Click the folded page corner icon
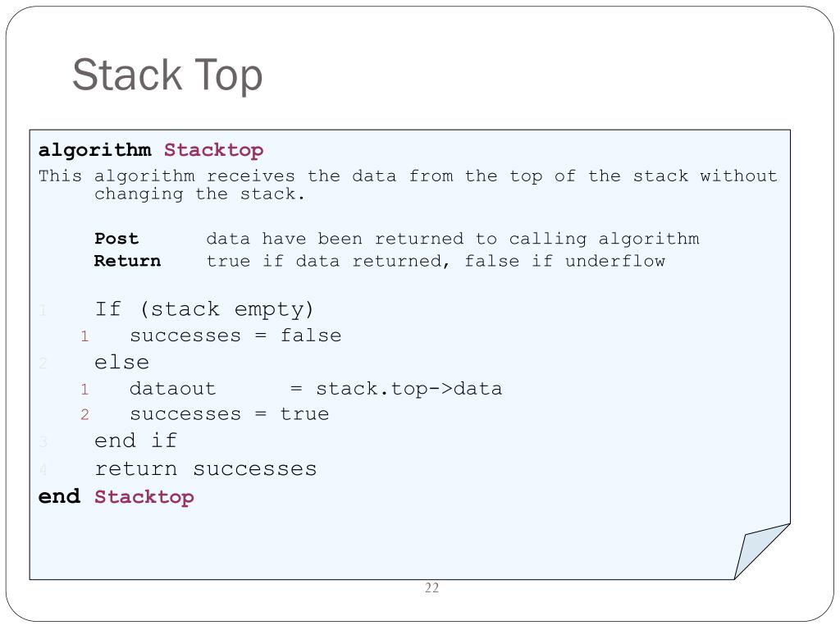Screen dimensions: 840x630 point(762,551)
